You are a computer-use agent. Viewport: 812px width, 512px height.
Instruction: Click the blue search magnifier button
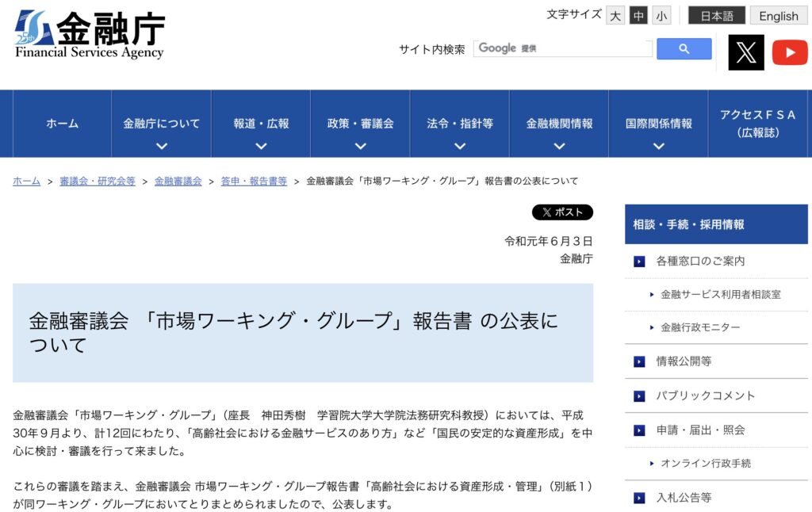point(684,48)
